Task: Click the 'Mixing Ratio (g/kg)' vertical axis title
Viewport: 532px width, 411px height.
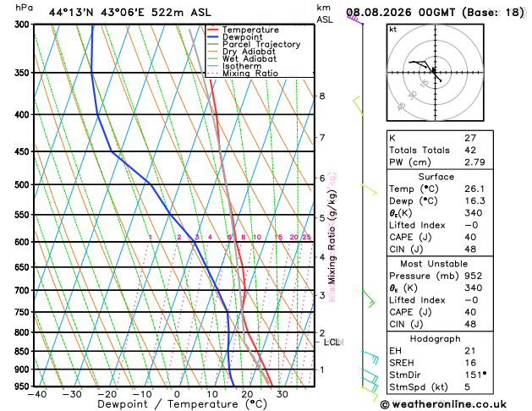Action: point(332,237)
